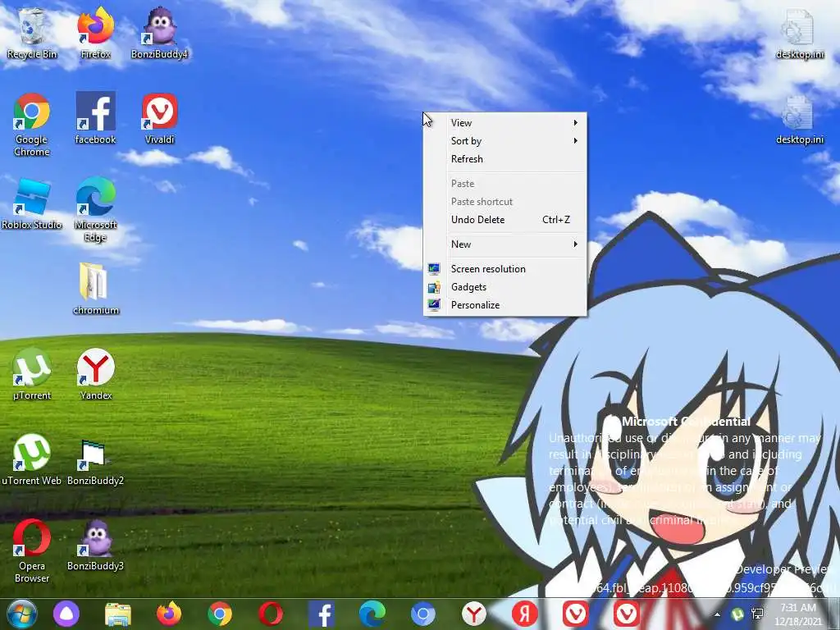This screenshot has width=840, height=630.
Task: Choose Undo Delete in the context menu
Action: click(x=505, y=220)
